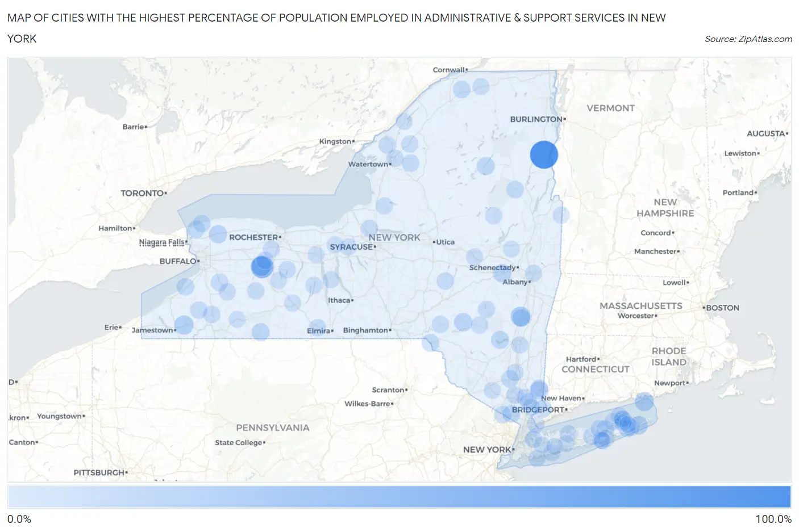Click the bubble left of the ROCHESTER label

coord(218,234)
